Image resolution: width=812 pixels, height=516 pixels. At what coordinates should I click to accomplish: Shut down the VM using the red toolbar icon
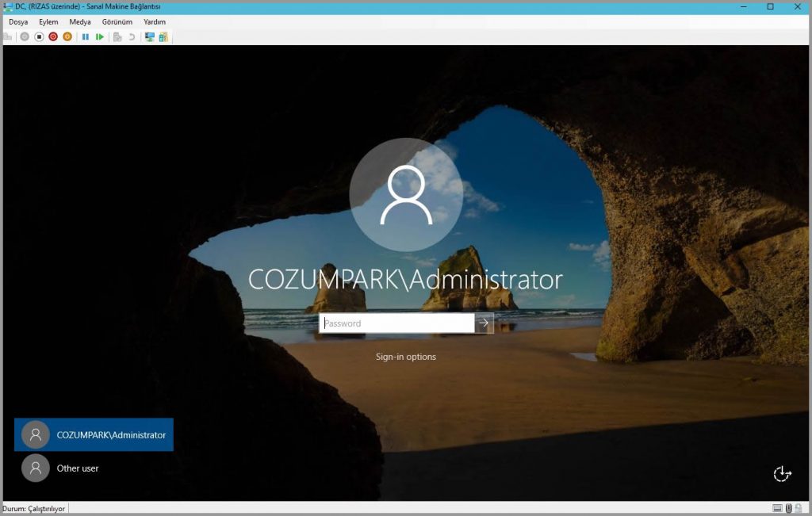(53, 36)
